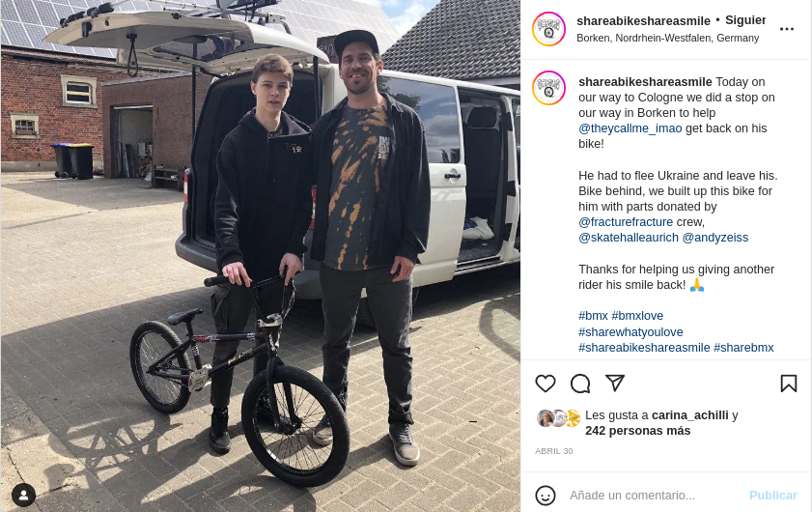The height and width of the screenshot is (512, 812).
Task: Focus the Añade un comentario field
Action: pyautogui.click(x=655, y=496)
